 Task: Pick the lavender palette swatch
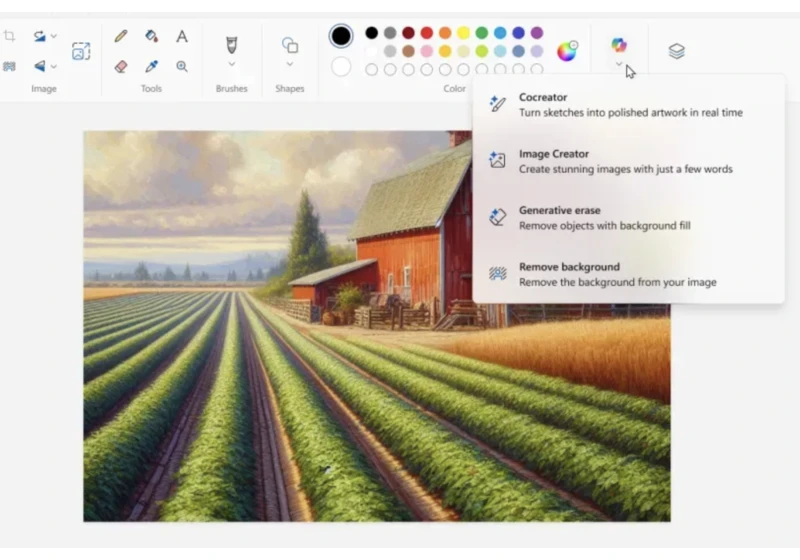click(x=537, y=51)
